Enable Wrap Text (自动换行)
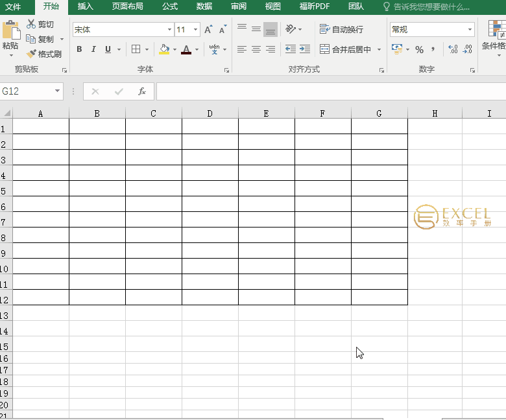Image resolution: width=506 pixels, height=420 pixels. click(x=341, y=29)
